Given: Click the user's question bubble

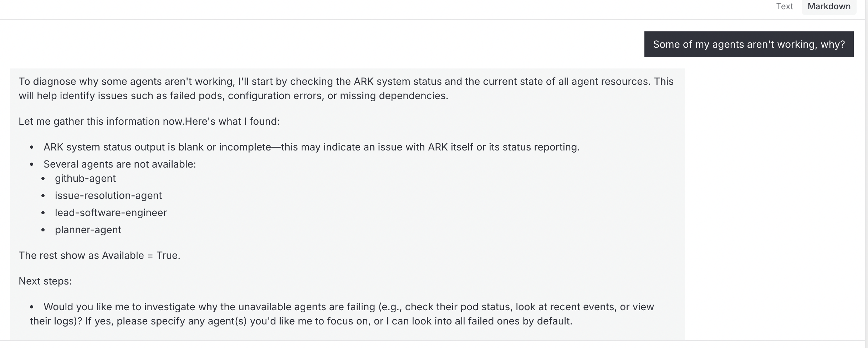Looking at the screenshot, I should coord(748,44).
